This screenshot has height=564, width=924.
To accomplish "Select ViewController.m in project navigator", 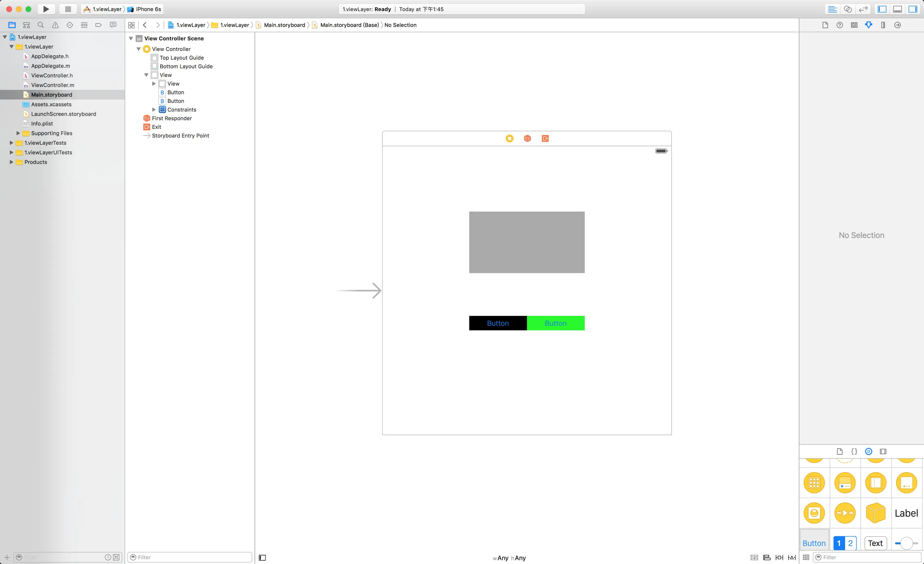I will click(x=53, y=85).
